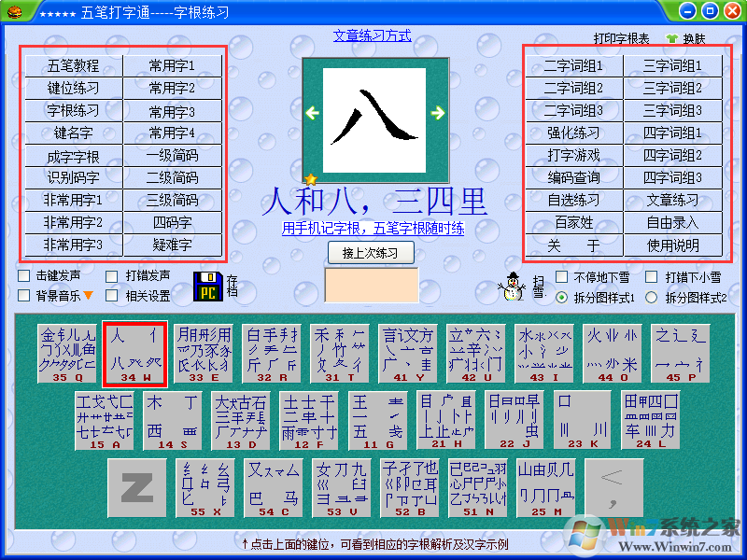Screen dimensions: 747x560
Task: Switch to 常用字1 practice mode
Action: tap(173, 65)
